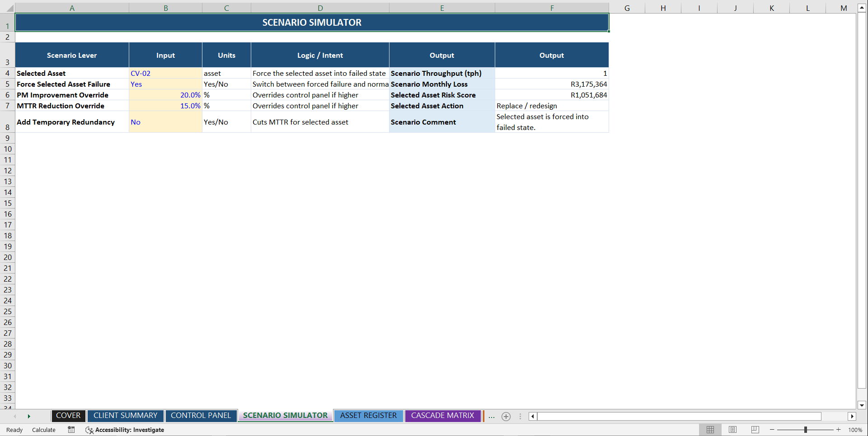
Task: Open the Selected Asset dropdown showing CV-02
Action: [x=165, y=73]
